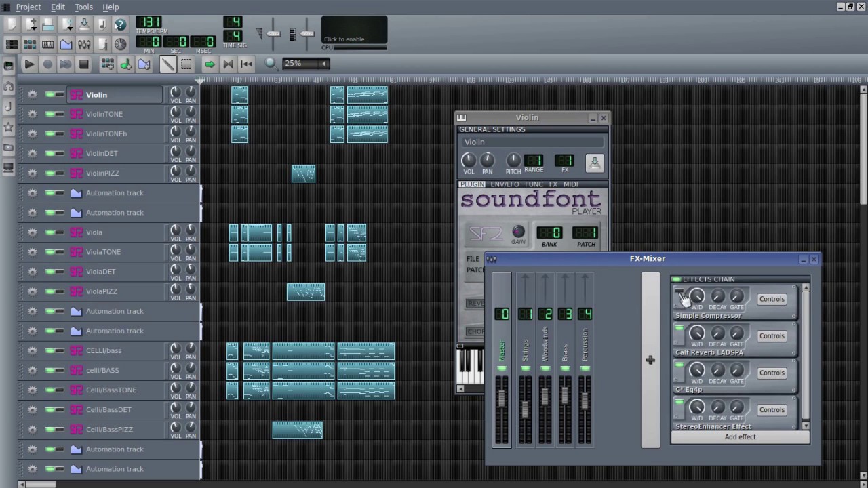Click the zoom magnifier icon
The height and width of the screenshot is (488, 868).
tap(271, 64)
